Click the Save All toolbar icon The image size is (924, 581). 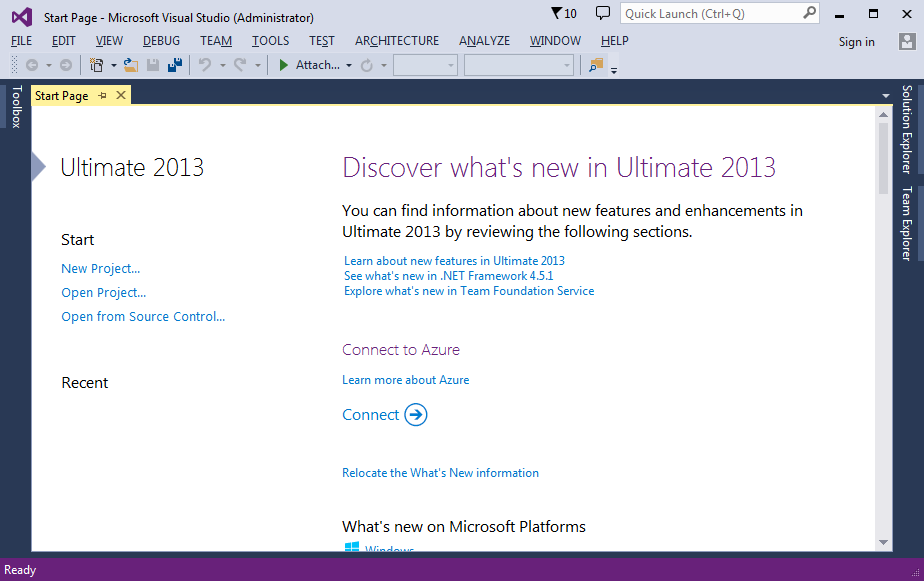click(x=175, y=65)
